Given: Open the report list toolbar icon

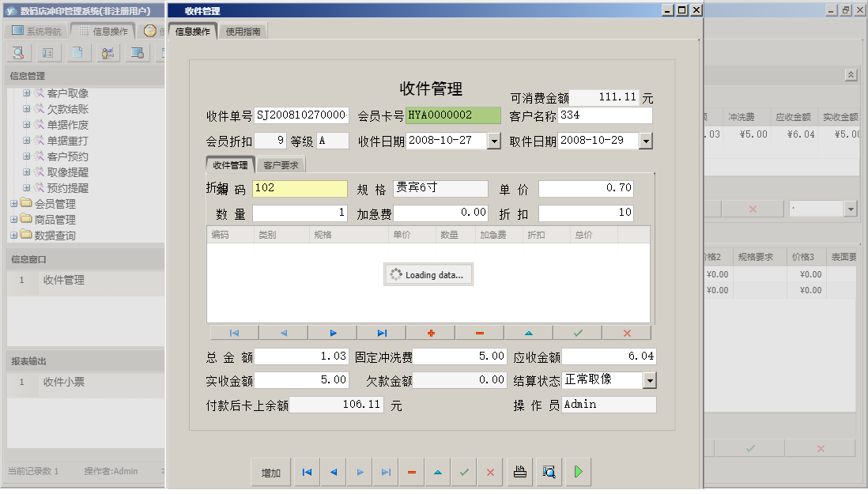Looking at the screenshot, I should [x=48, y=51].
